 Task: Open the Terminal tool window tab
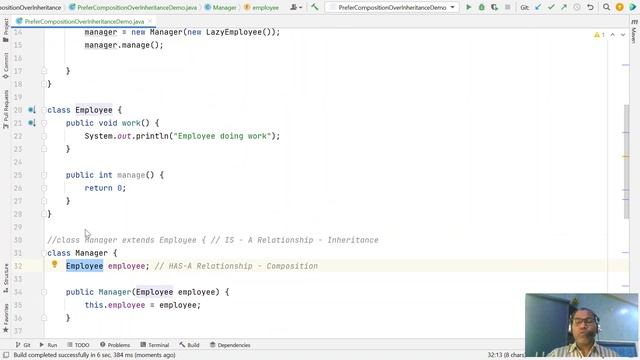[x=155, y=345]
